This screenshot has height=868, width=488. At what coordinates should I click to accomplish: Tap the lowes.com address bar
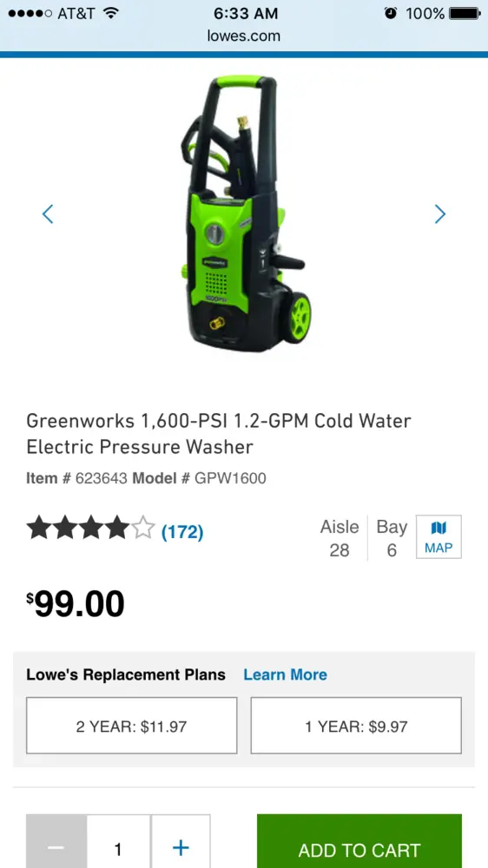(244, 36)
